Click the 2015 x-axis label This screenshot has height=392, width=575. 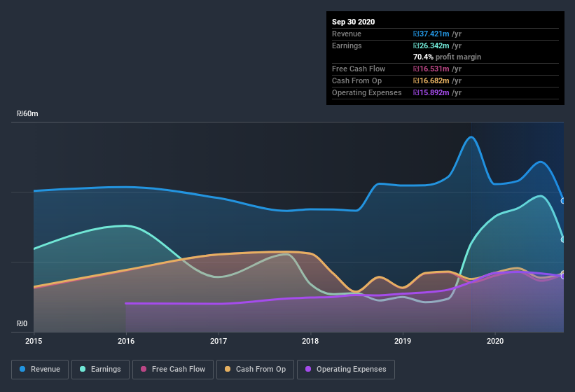click(x=34, y=341)
